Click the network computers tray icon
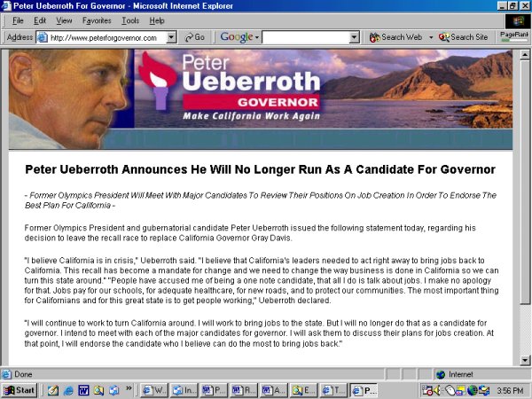Screen dimensions: 532x399 [x=484, y=390]
